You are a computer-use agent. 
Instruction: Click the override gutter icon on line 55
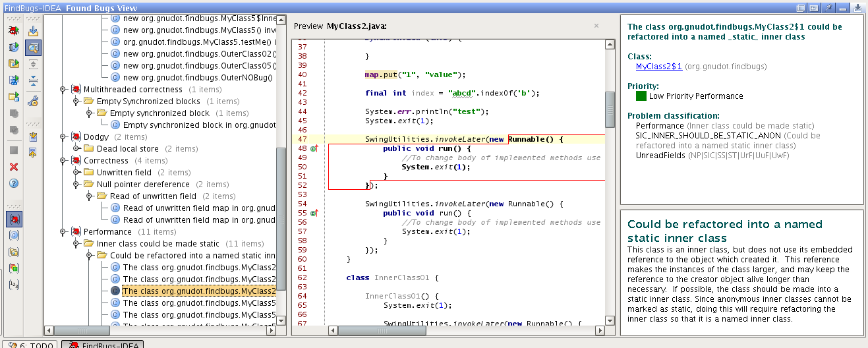314,213
